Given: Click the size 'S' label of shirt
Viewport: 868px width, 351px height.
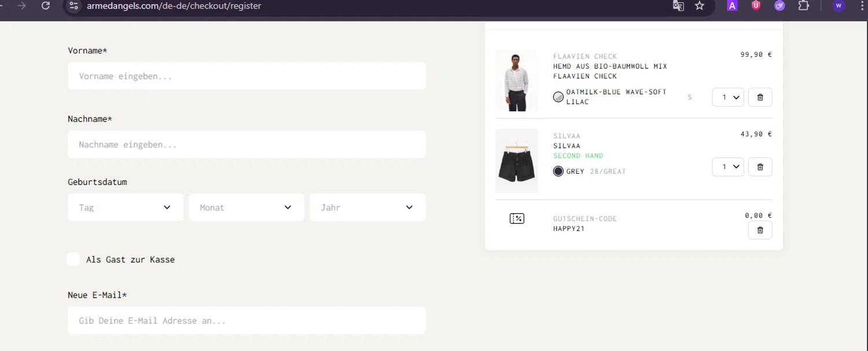Looking at the screenshot, I should pyautogui.click(x=690, y=97).
